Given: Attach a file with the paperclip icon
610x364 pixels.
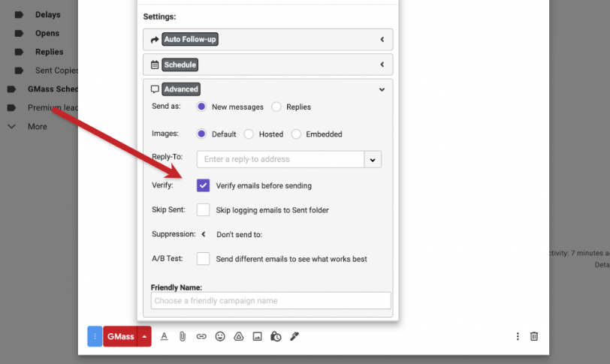Looking at the screenshot, I should tap(183, 336).
